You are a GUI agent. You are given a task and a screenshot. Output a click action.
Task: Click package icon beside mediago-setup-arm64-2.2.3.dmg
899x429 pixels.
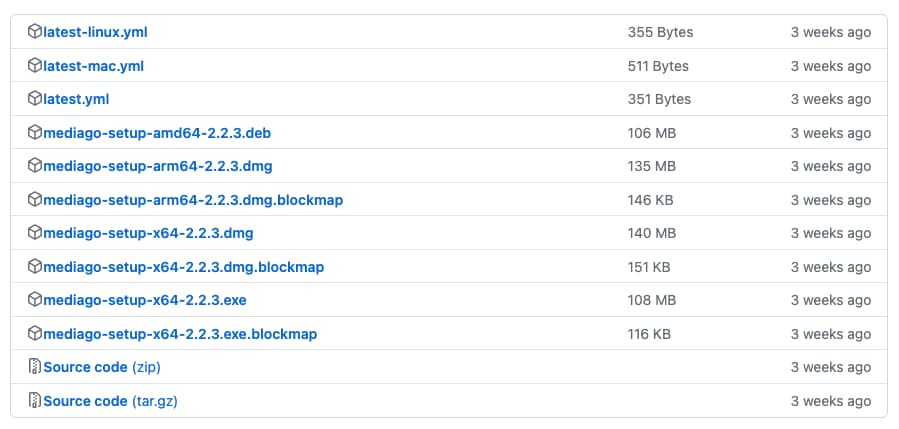pos(35,166)
